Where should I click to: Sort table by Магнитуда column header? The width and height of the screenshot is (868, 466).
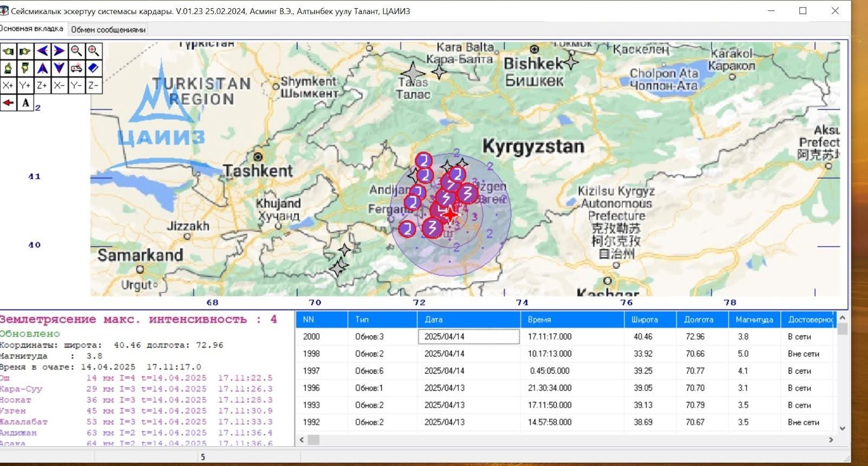pyautogui.click(x=754, y=320)
